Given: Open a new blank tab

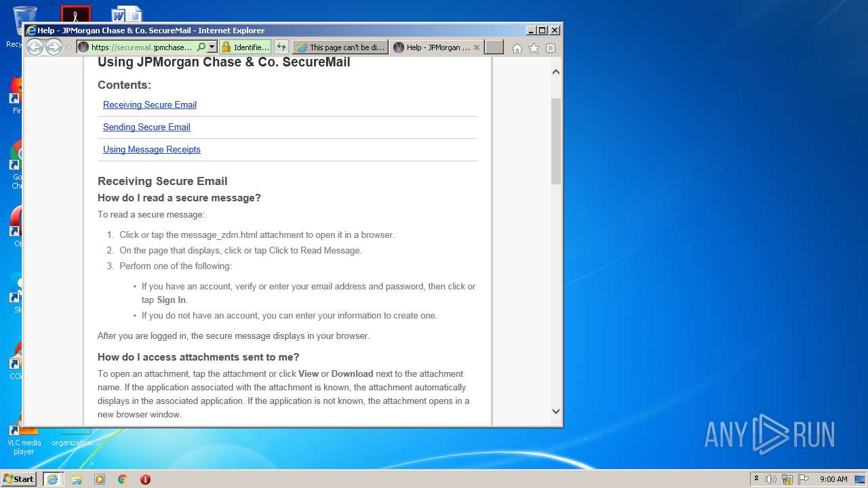Looking at the screenshot, I should point(494,47).
